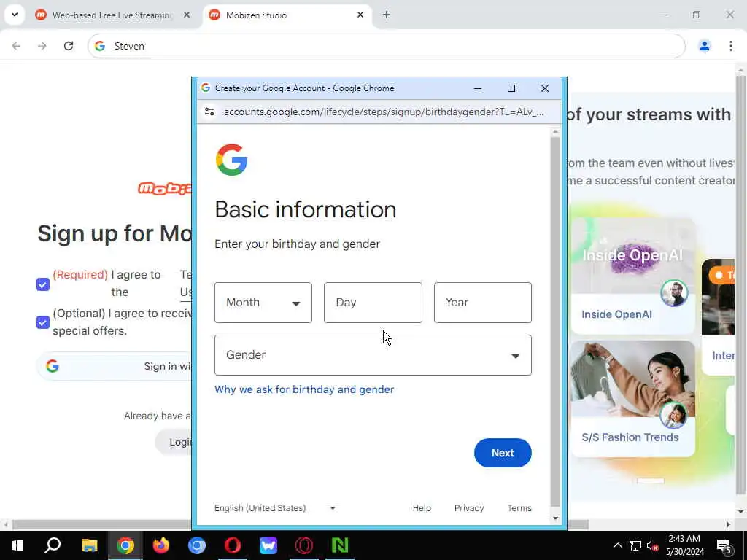This screenshot has width=747, height=560.
Task: Open site information icon in popup address bar
Action: [209, 112]
